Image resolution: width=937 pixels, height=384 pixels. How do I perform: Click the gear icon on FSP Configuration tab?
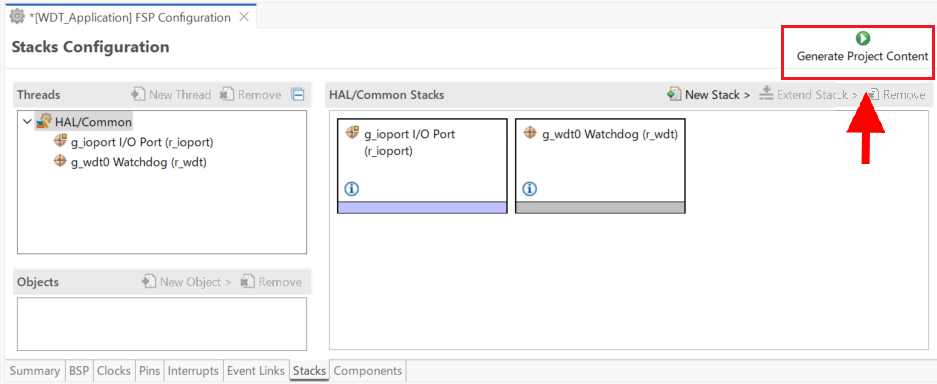pyautogui.click(x=17, y=17)
